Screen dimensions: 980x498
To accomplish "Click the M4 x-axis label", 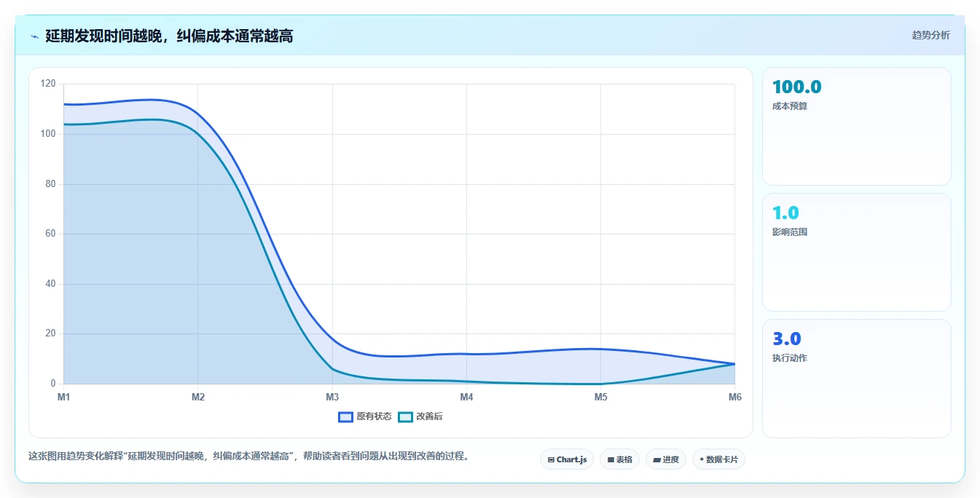I will 466,397.
